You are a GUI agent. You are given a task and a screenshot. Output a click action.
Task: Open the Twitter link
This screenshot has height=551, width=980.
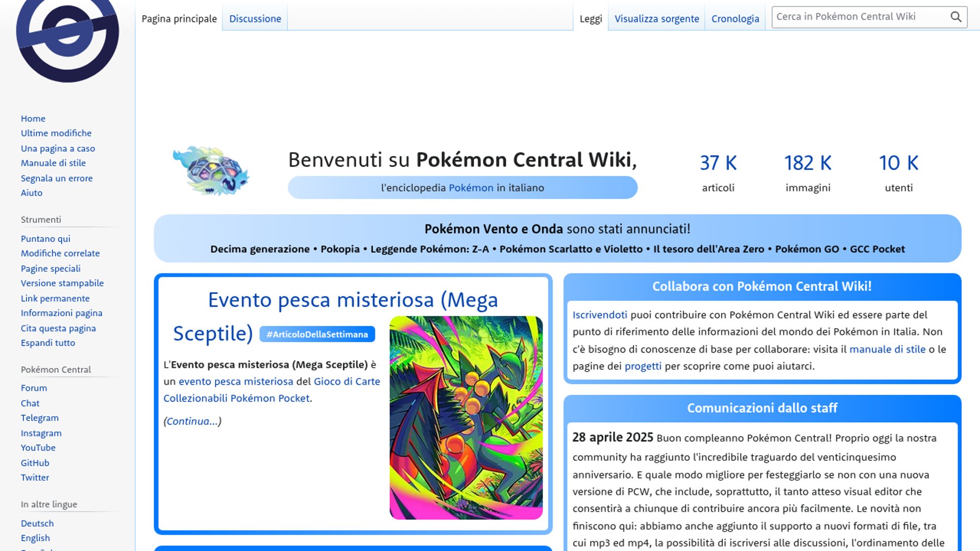[35, 478]
